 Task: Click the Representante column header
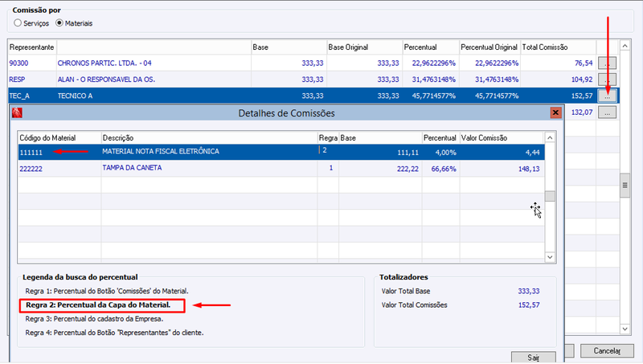[32, 47]
